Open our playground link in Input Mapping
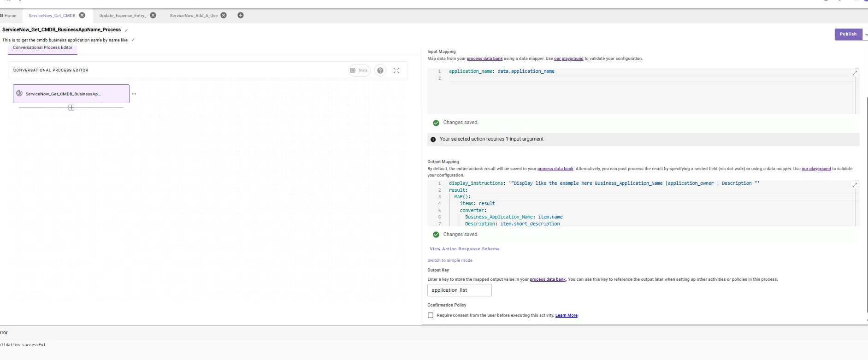This screenshot has width=868, height=360. (568, 59)
